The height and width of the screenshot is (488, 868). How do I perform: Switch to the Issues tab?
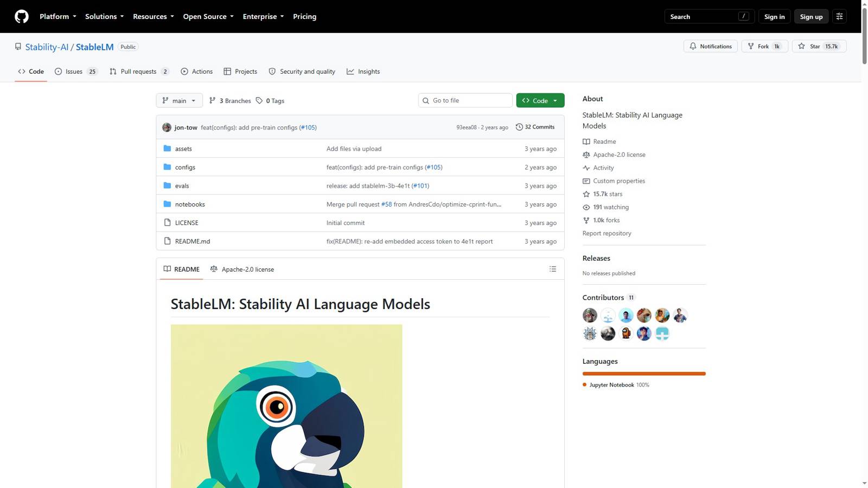coord(76,72)
